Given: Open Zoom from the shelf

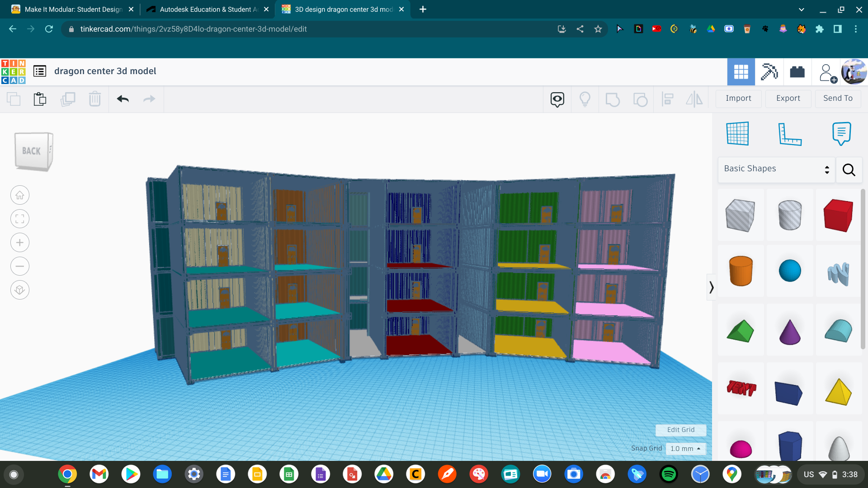Looking at the screenshot, I should 542,474.
